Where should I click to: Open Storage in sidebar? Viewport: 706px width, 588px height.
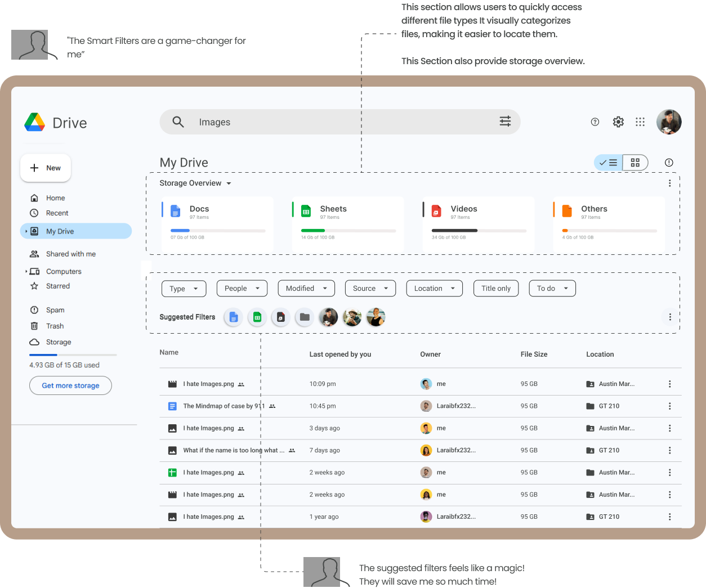click(x=58, y=342)
